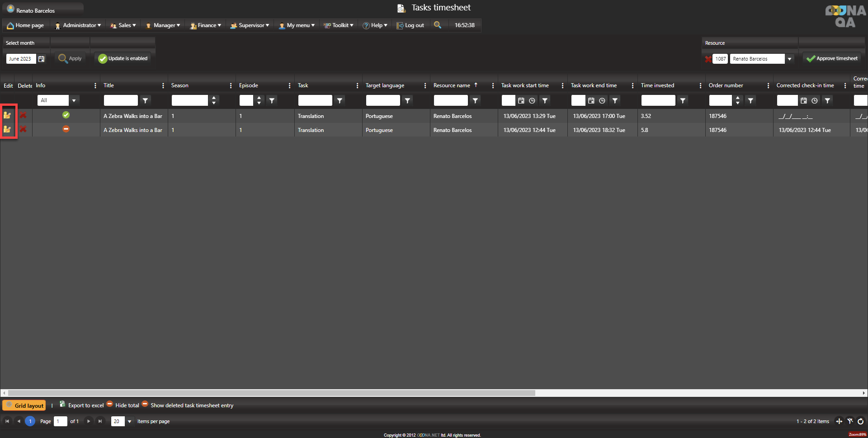The width and height of the screenshot is (868, 438).
Task: Click Approve timesheet button
Action: (832, 58)
